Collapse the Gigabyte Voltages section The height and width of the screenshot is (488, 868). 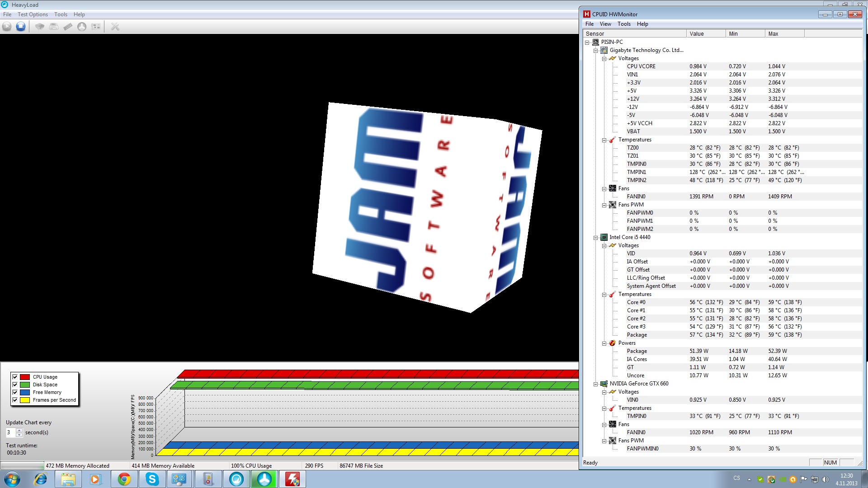604,59
